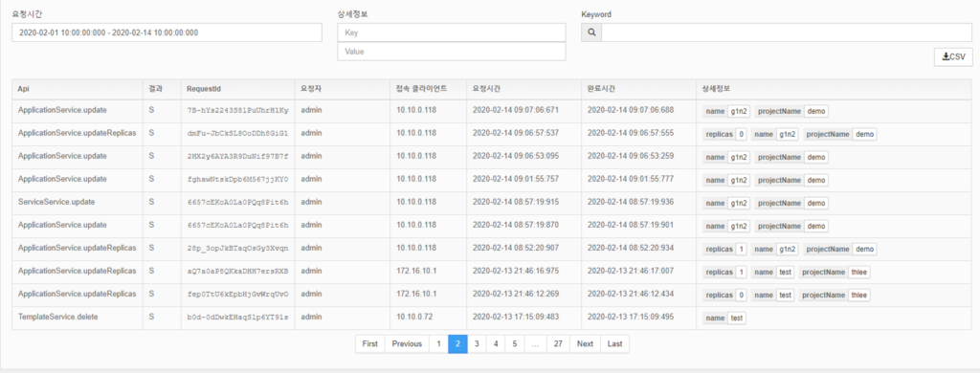980x373 pixels.
Task: Click the pagination ellipsis button
Action: [x=536, y=343]
